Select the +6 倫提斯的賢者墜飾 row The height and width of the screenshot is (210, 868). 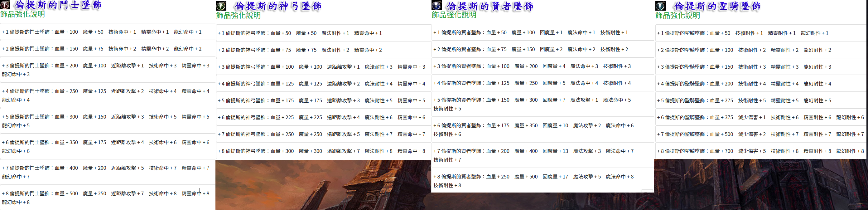coord(543,130)
